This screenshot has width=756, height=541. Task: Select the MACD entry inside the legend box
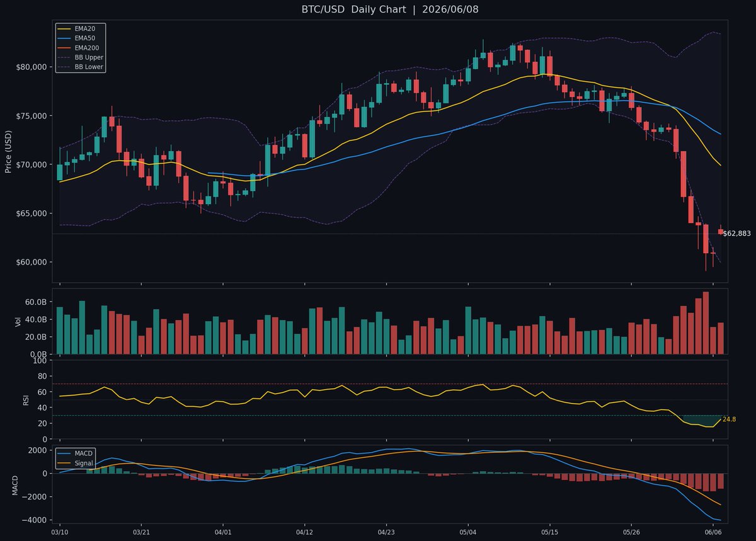[x=75, y=453]
